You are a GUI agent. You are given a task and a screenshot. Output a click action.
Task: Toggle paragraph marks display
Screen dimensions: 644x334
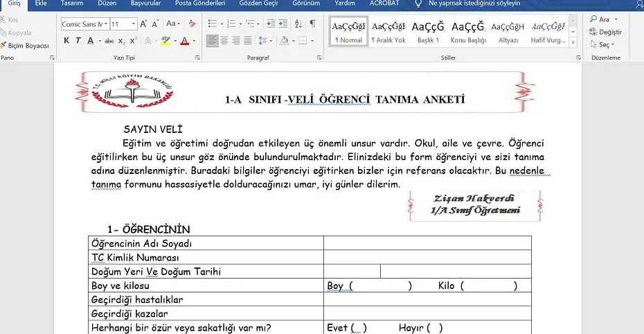pos(313,24)
